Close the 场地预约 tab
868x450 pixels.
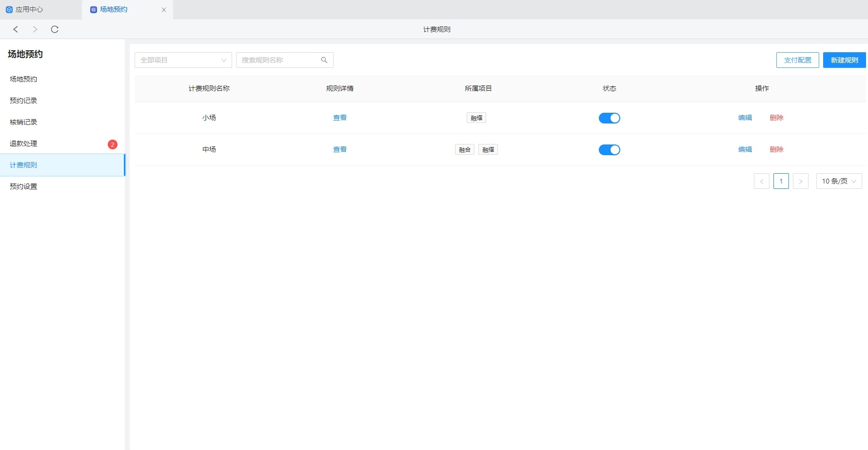[164, 10]
